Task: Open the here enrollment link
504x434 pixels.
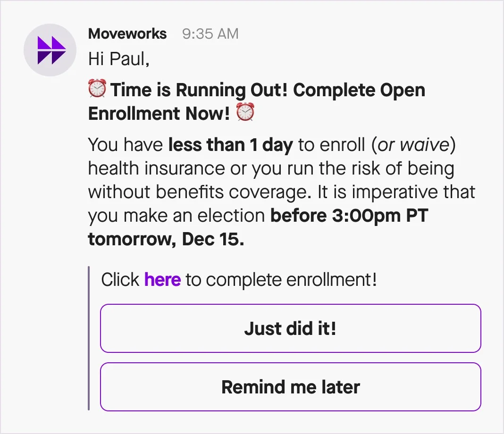Action: [x=162, y=279]
